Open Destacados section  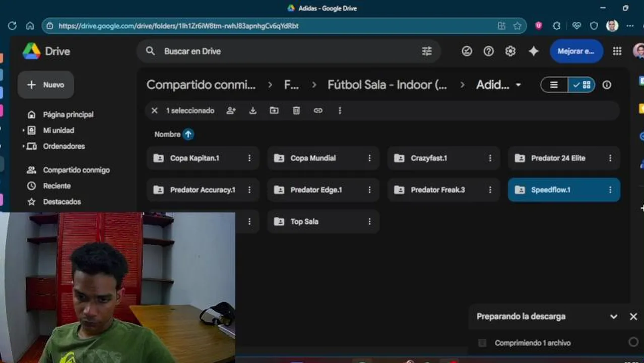click(x=61, y=202)
